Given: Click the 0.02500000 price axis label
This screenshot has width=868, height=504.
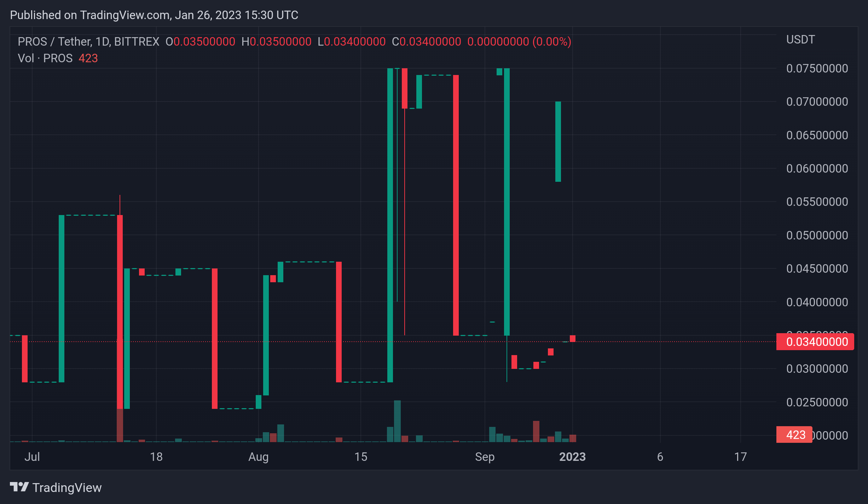Looking at the screenshot, I should tap(817, 402).
